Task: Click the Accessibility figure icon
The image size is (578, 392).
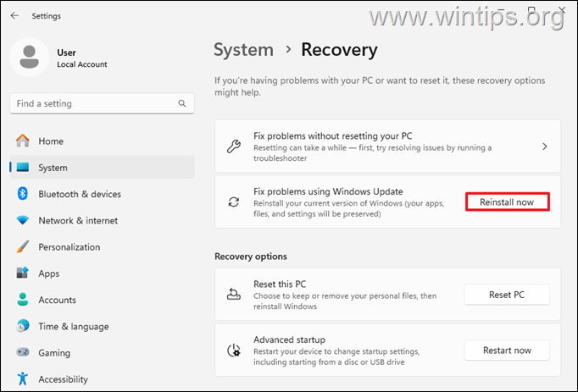Action: (x=23, y=378)
